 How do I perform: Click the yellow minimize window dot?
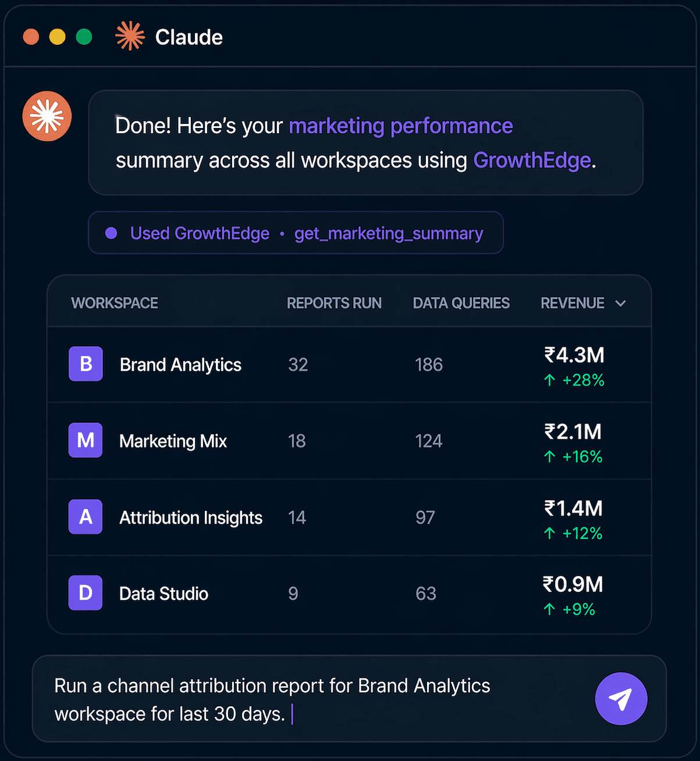click(58, 37)
